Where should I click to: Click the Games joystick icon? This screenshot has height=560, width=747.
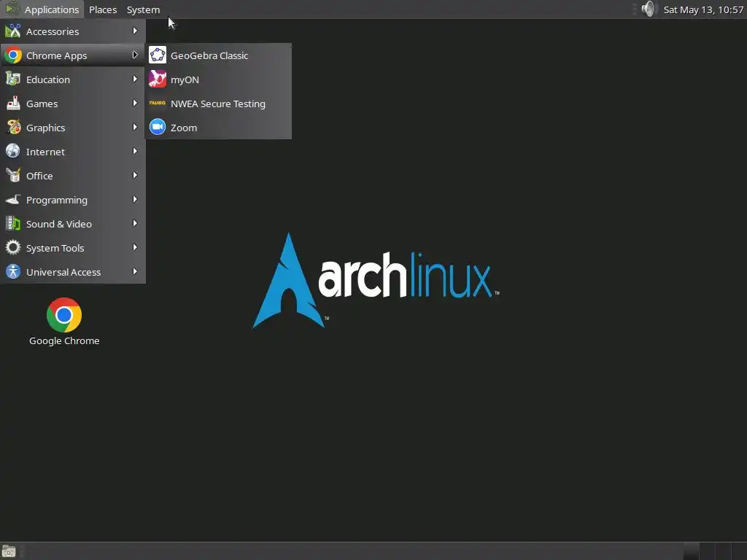pos(13,104)
